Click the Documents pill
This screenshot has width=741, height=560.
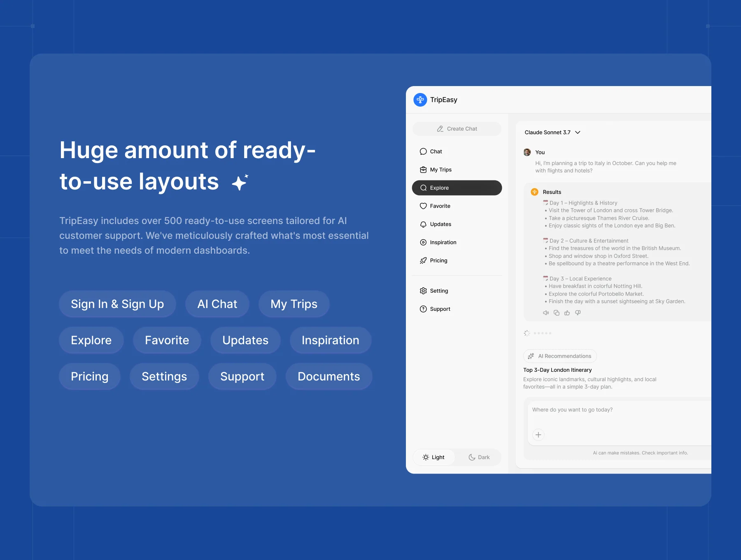(x=329, y=376)
